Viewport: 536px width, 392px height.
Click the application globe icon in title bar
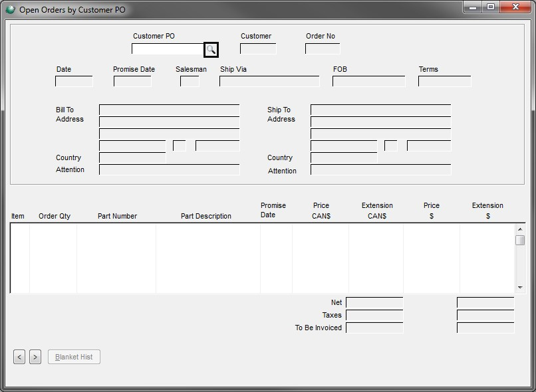(x=10, y=9)
